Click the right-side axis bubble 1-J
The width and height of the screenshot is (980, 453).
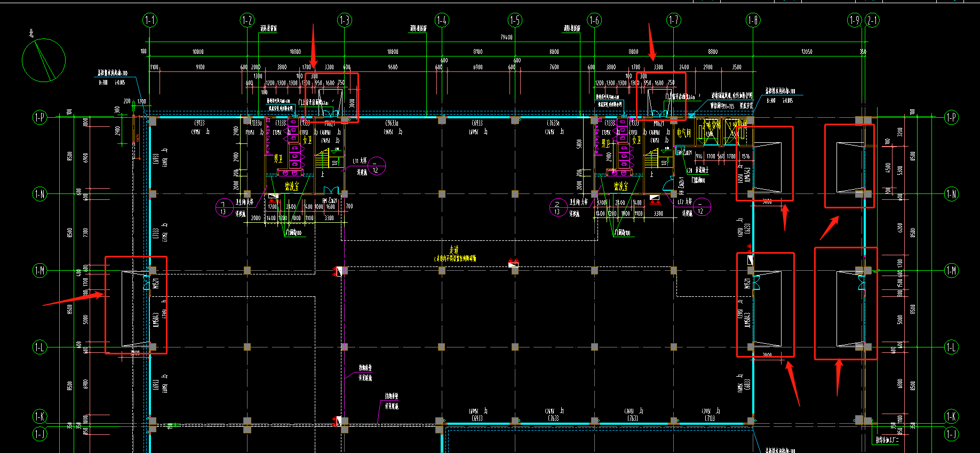tap(951, 433)
